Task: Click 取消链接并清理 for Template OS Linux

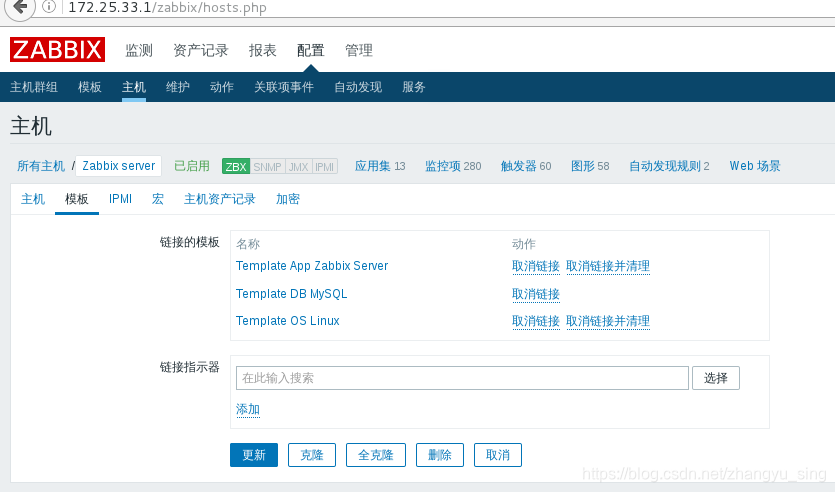Action: pos(608,322)
